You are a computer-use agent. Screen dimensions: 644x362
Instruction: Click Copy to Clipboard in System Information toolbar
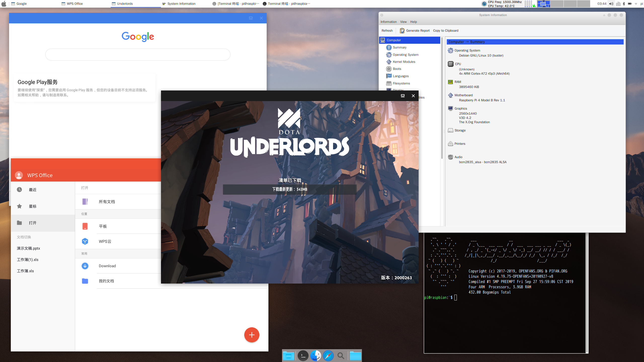pyautogui.click(x=445, y=30)
